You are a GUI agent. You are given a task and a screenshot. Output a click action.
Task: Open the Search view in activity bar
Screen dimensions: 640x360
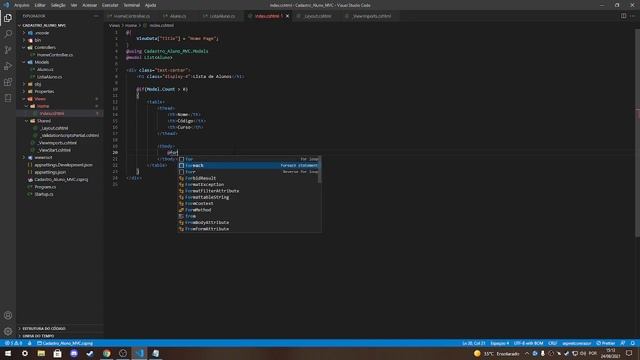click(x=8, y=34)
